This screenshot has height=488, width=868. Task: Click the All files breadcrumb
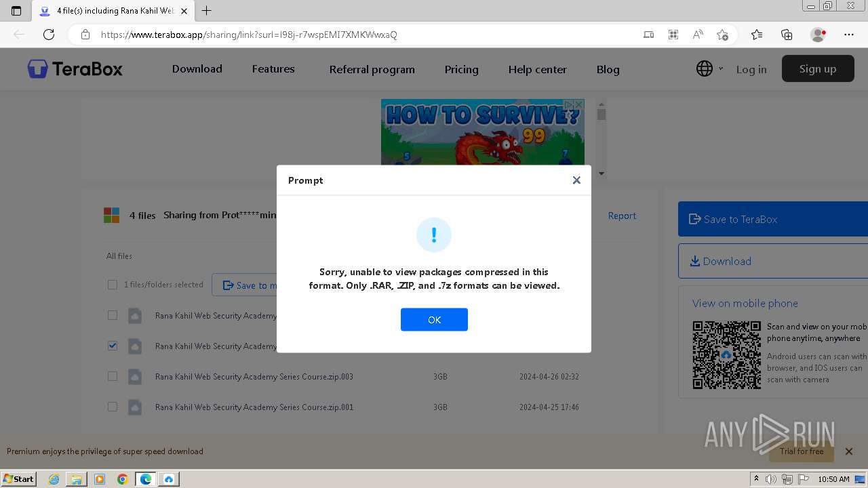[119, 256]
